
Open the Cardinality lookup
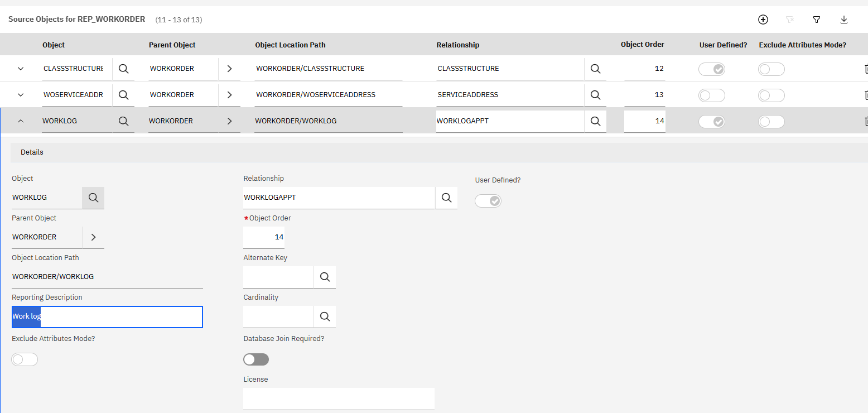[325, 316]
